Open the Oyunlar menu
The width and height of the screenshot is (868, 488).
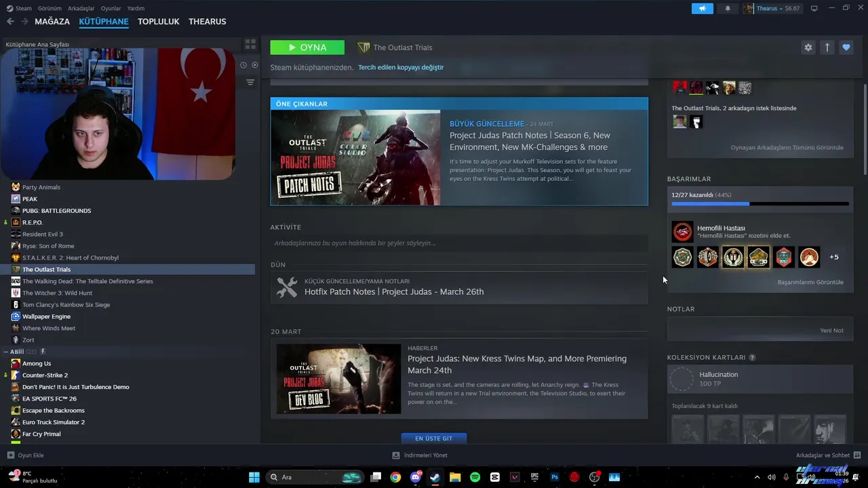pos(111,8)
